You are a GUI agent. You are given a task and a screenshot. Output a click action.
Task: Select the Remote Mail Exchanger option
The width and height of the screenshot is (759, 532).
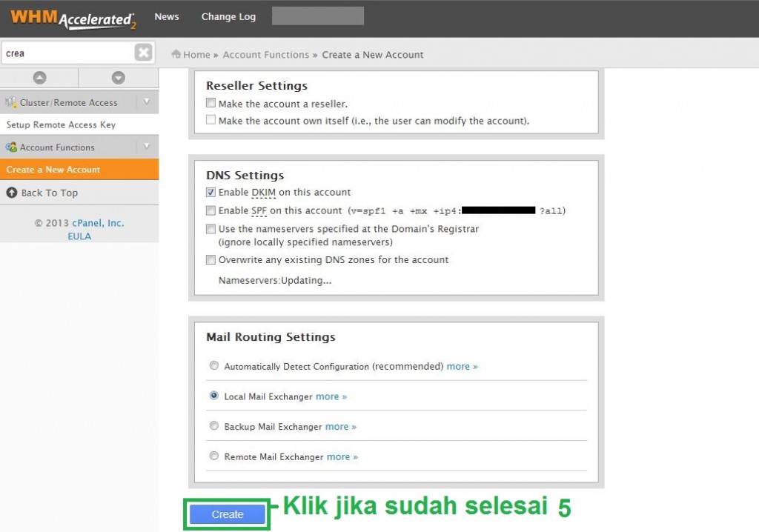pos(214,456)
